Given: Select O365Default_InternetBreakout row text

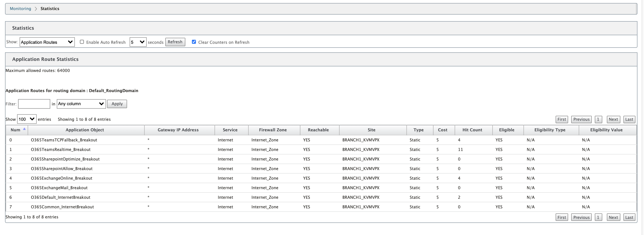Looking at the screenshot, I should click(x=61, y=198).
